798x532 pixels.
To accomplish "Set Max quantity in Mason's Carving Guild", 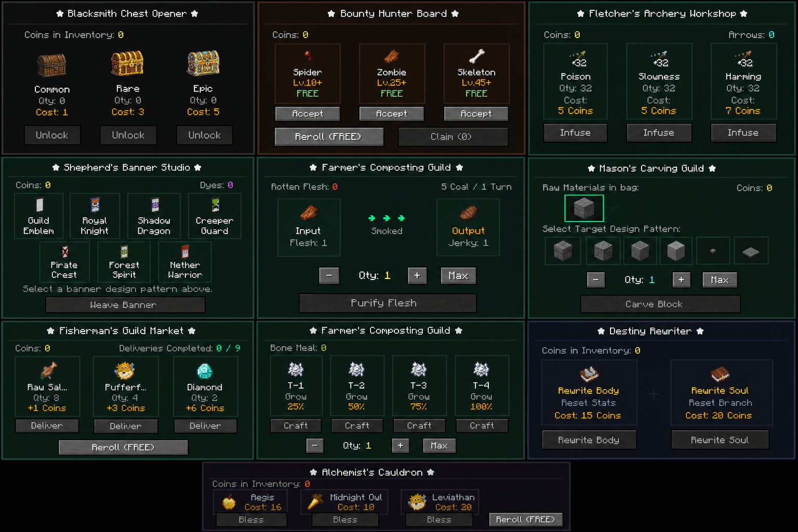I will coord(720,280).
